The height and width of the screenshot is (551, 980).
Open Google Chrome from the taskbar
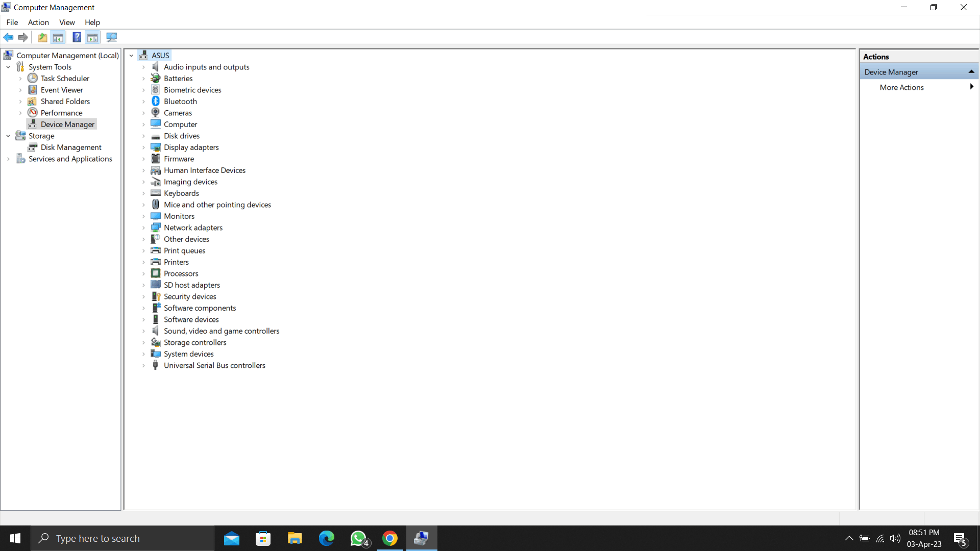[x=390, y=538]
